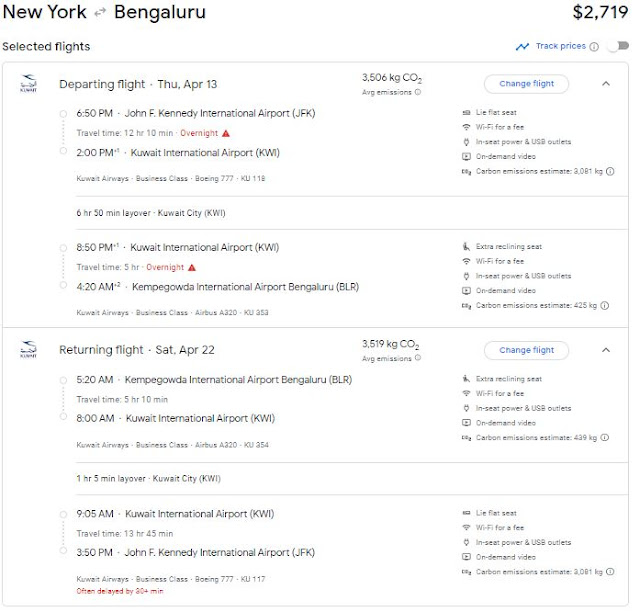Click Wi-Fi icon on KU 117 leg
The image size is (640, 612).
[x=466, y=528]
